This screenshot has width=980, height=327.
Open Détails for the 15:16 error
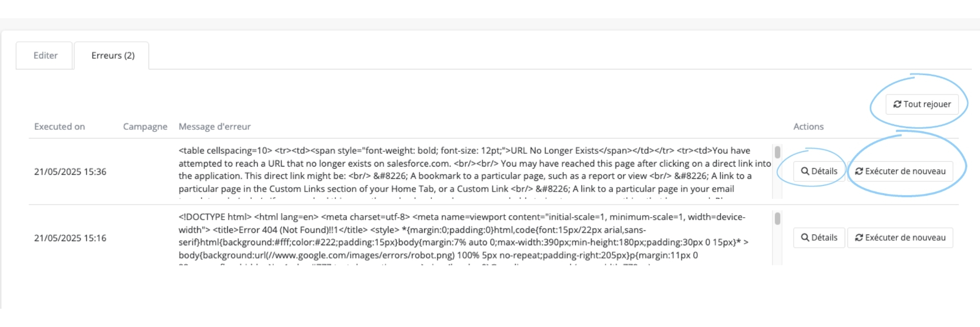(x=819, y=238)
